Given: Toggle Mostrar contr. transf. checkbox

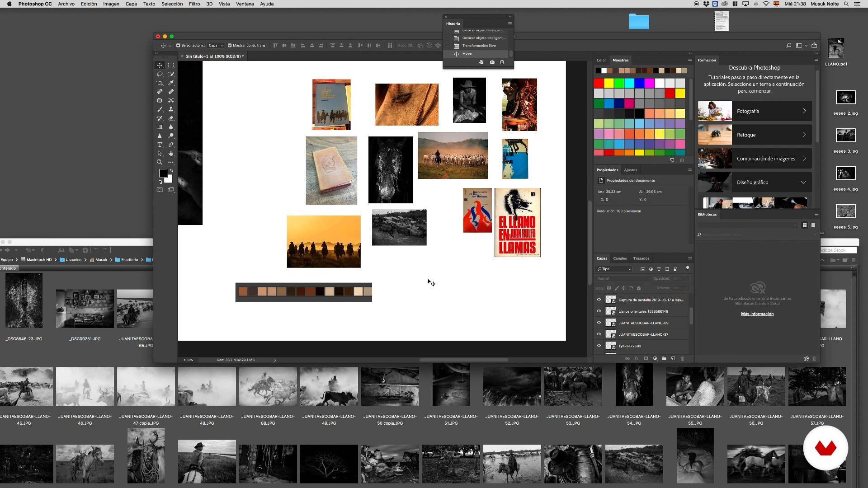Looking at the screenshot, I should coord(230,46).
